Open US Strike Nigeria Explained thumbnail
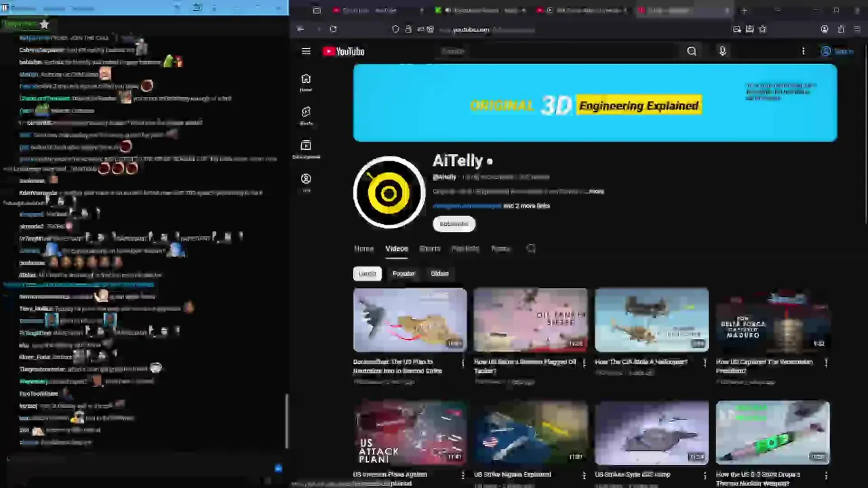The width and height of the screenshot is (868, 488). 531,432
